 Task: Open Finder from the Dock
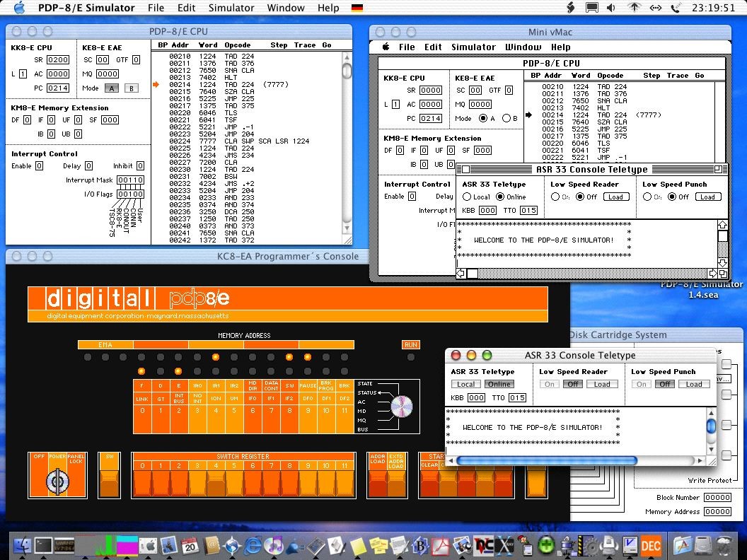coord(22,546)
